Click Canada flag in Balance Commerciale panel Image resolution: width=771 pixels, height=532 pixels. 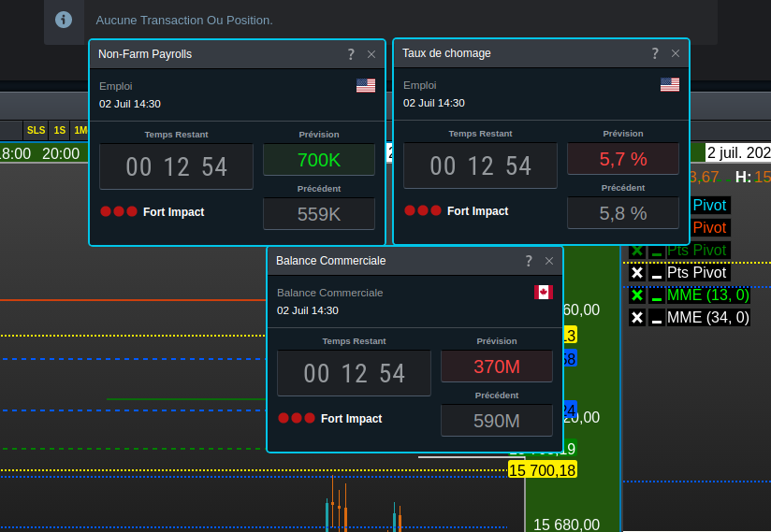(544, 293)
